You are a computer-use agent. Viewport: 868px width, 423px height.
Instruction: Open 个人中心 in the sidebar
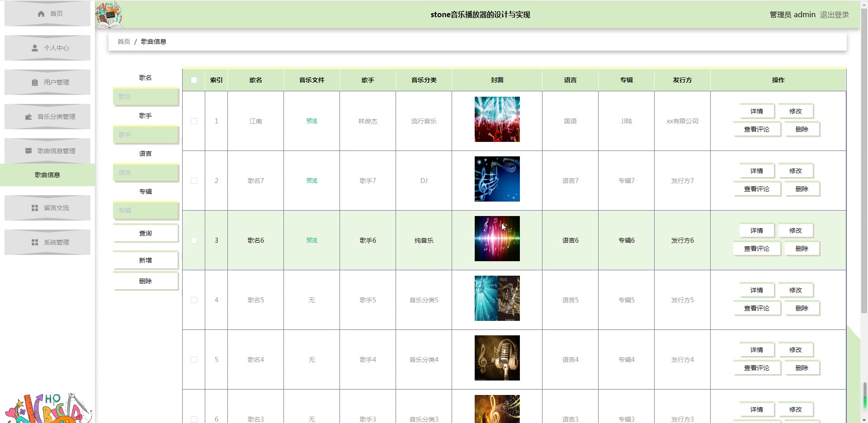click(x=47, y=48)
